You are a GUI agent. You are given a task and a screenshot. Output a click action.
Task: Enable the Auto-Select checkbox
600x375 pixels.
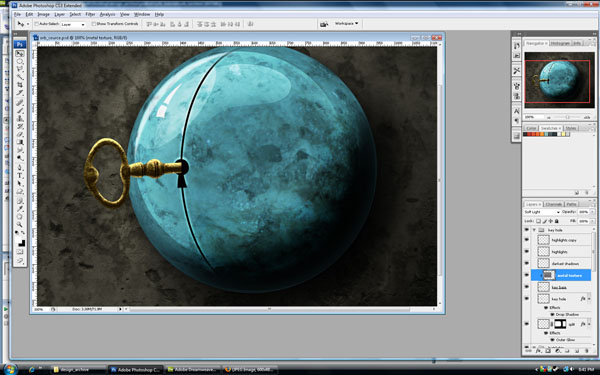[37, 24]
